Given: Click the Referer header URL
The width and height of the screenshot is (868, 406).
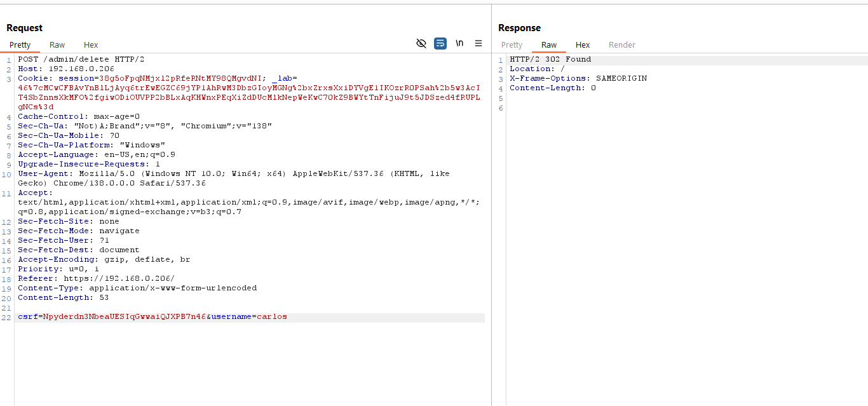Looking at the screenshot, I should 119,278.
